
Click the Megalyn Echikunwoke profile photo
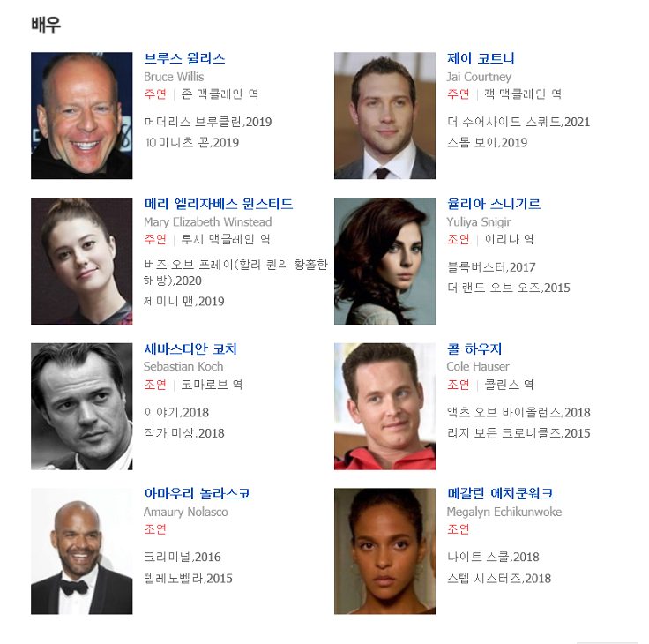pyautogui.click(x=385, y=551)
